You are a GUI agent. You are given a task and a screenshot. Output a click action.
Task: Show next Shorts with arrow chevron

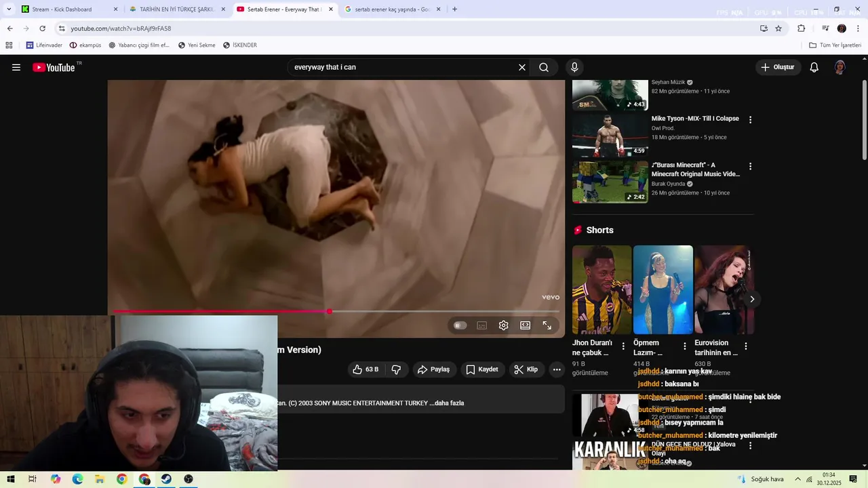coord(751,299)
